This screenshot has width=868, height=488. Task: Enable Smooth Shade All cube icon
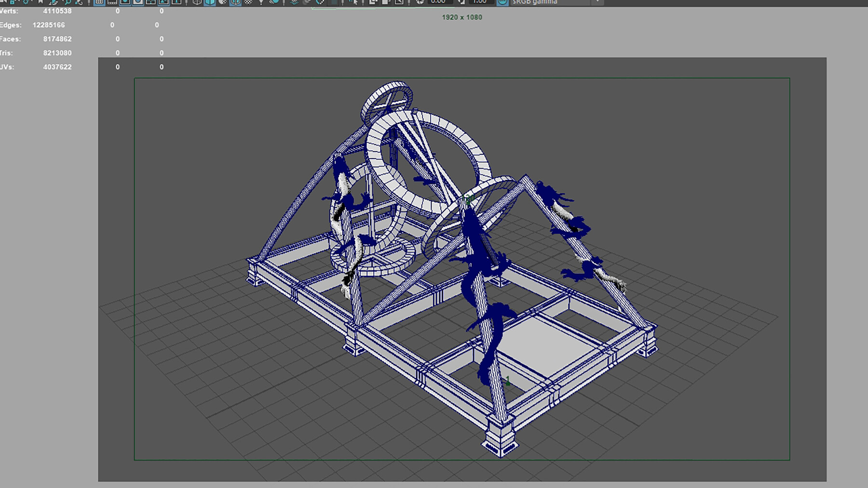(210, 2)
